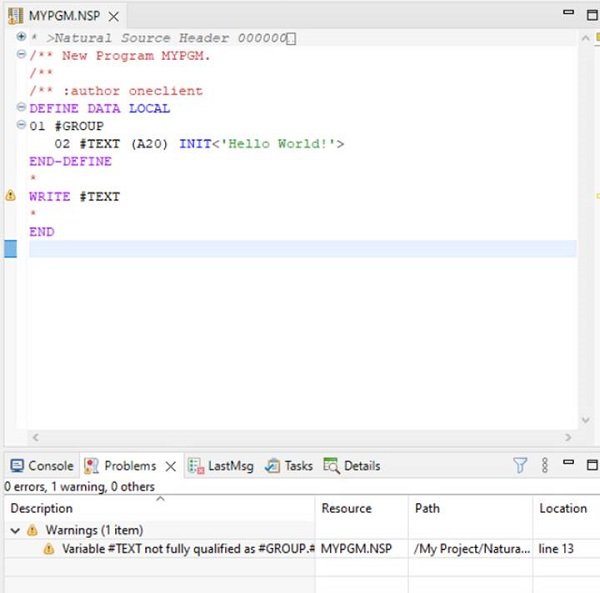Click the horizontal scroll-right arrow
The width and height of the screenshot is (600, 593).
(x=569, y=437)
